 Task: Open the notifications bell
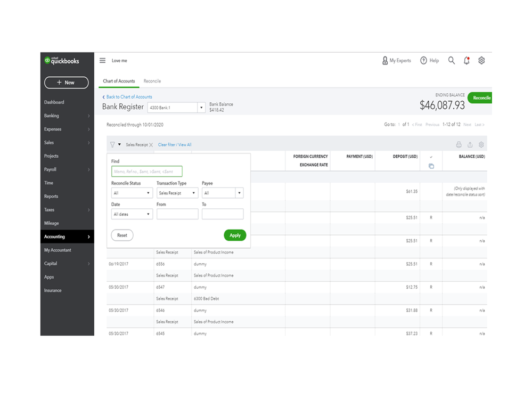coord(467,60)
